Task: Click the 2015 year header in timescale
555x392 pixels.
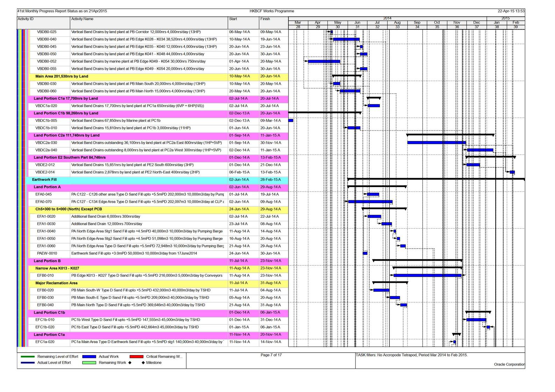Action: point(506,19)
